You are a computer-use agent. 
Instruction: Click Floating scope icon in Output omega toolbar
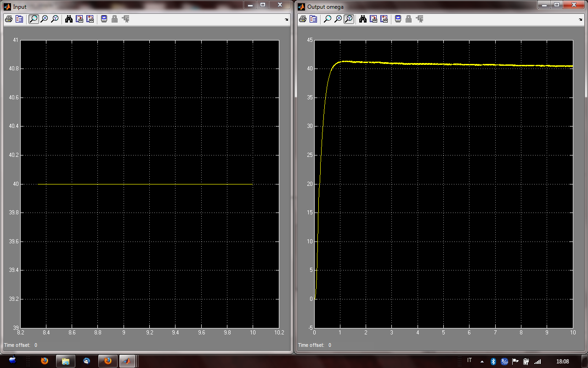[x=398, y=19]
